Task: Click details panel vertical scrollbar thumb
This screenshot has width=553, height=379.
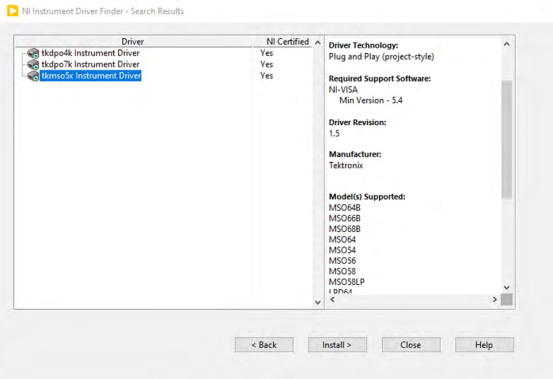Action: pos(507,140)
